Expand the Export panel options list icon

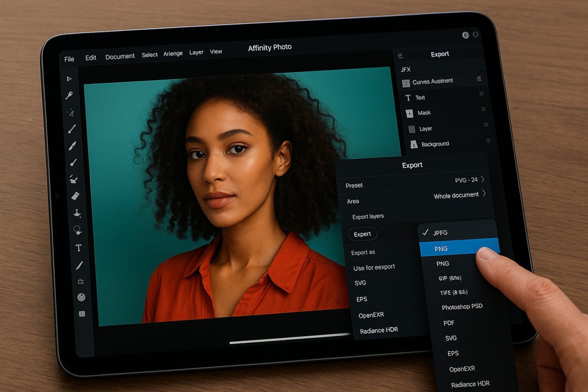coord(400,55)
